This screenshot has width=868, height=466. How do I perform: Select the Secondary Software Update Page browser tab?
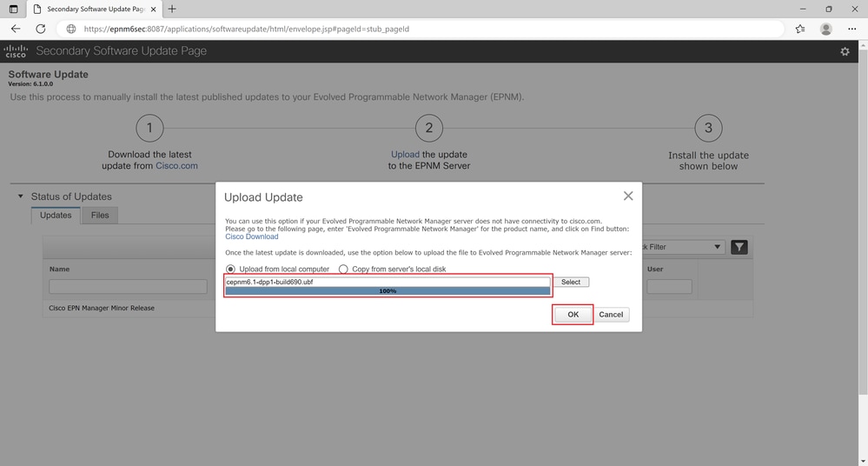pyautogui.click(x=94, y=9)
